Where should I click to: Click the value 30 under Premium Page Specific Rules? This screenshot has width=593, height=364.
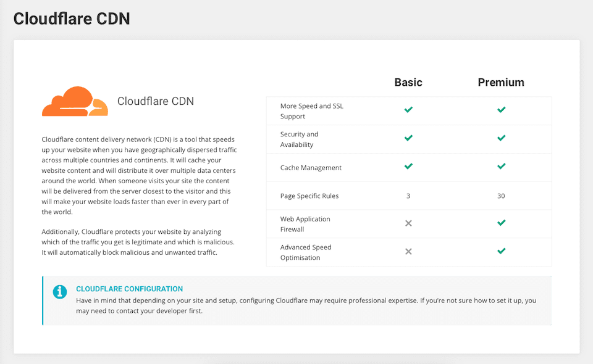(x=501, y=196)
